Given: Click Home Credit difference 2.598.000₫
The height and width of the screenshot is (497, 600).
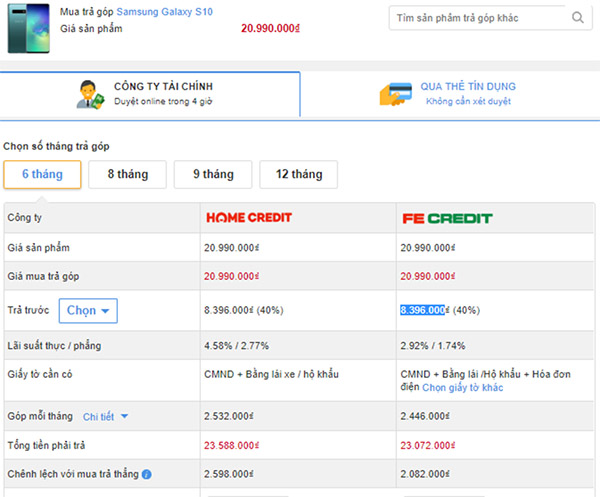Looking at the screenshot, I should [229, 474].
